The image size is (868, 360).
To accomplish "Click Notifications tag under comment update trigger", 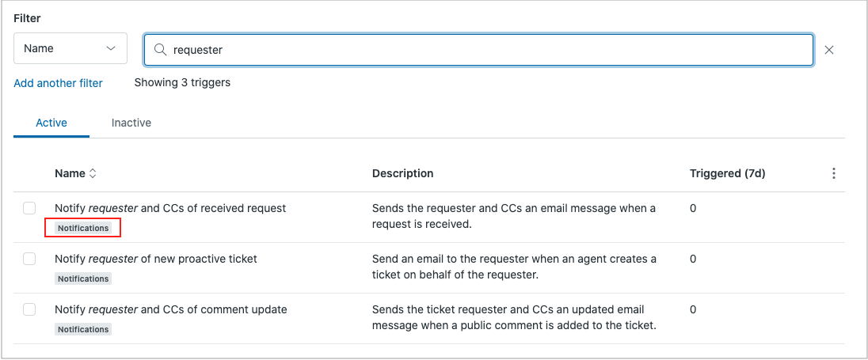I will click(x=83, y=329).
